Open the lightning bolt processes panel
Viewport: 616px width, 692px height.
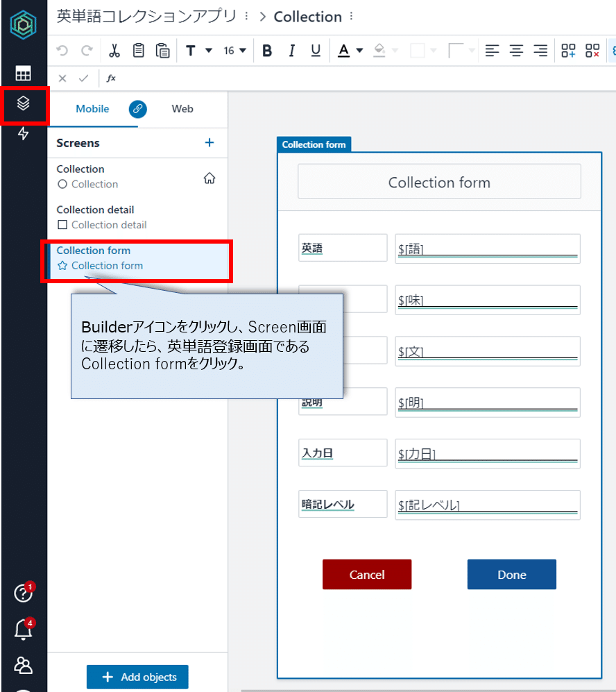[x=24, y=135]
